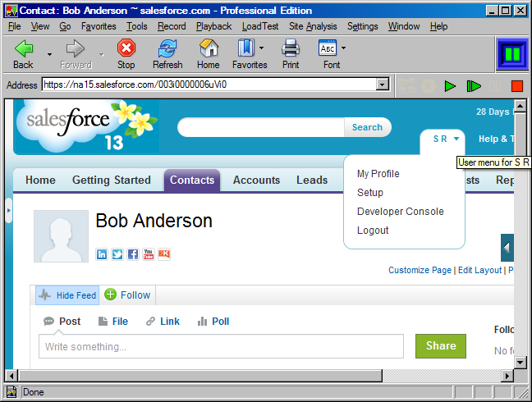The width and height of the screenshot is (532, 402).
Task: Go to the Salesforce Home tab
Action: (x=40, y=180)
